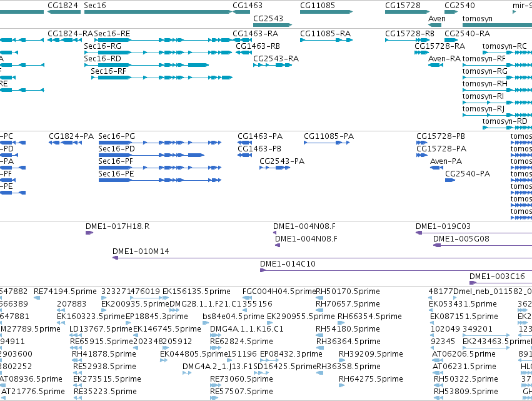Select clone DME1-014C10
The height and width of the screenshot is (401, 532).
pos(396,271)
